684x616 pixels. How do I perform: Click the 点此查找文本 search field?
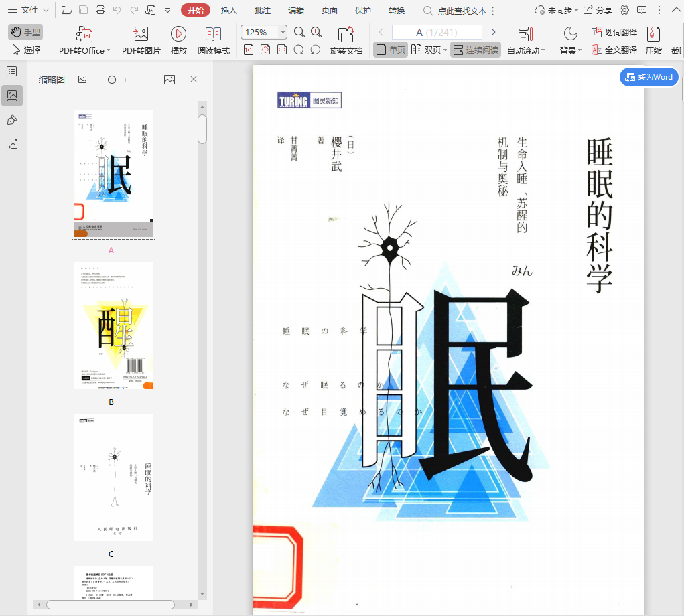[x=456, y=11]
